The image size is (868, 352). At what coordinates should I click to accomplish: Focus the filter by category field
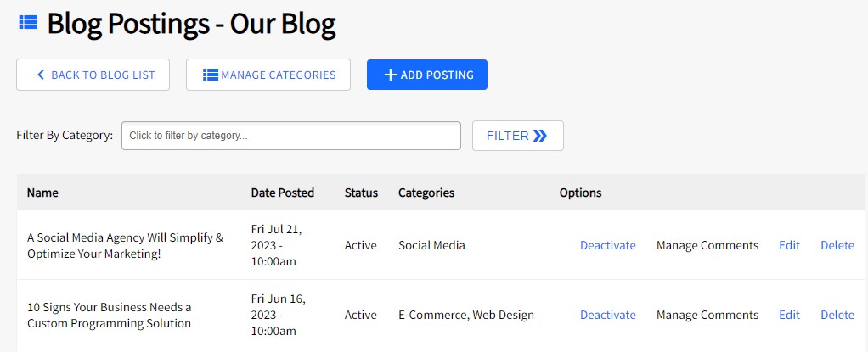tap(290, 136)
